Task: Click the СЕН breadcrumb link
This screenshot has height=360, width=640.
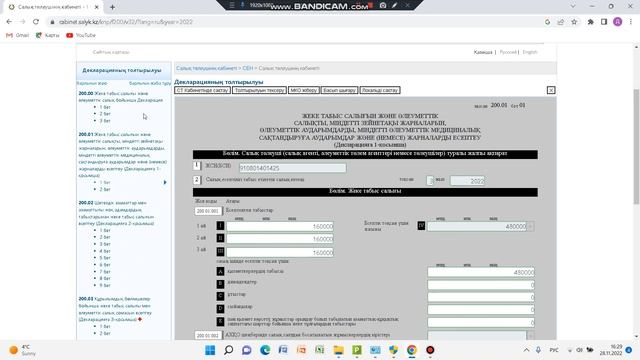Action: point(248,68)
